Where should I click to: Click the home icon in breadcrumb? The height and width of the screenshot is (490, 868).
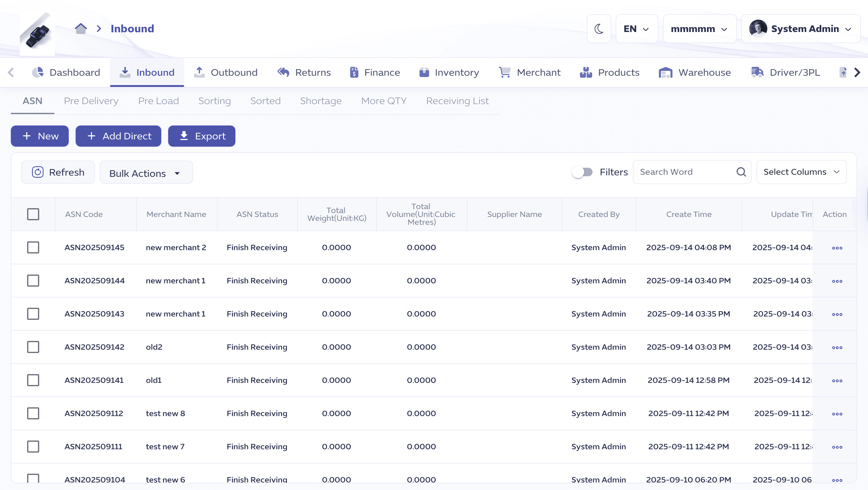tap(80, 29)
